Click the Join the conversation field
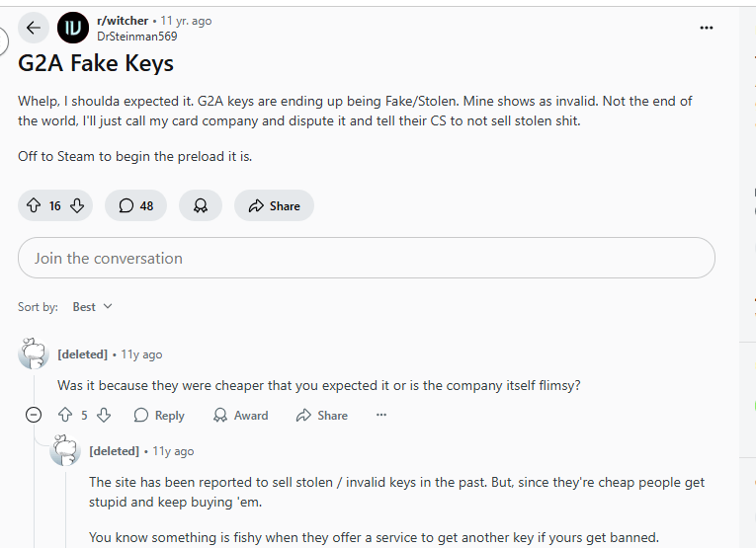Screen dimensions: 756x548 (x=366, y=258)
